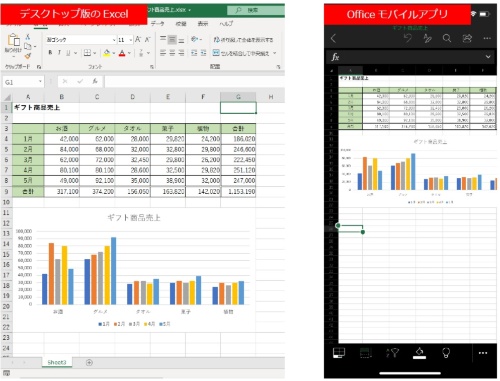Click the Increase Indent icon
Screen dimensions: 500x381
(x=203, y=53)
